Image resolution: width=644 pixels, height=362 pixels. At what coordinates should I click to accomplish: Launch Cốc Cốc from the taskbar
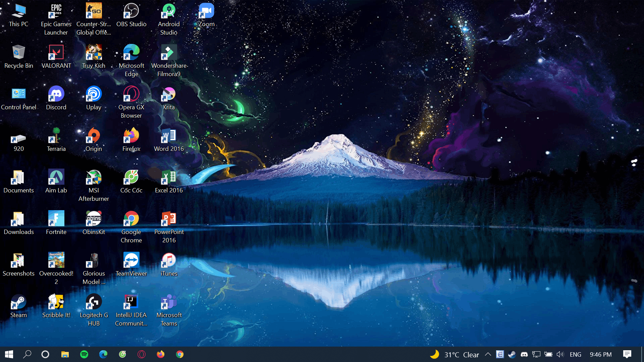point(122,354)
